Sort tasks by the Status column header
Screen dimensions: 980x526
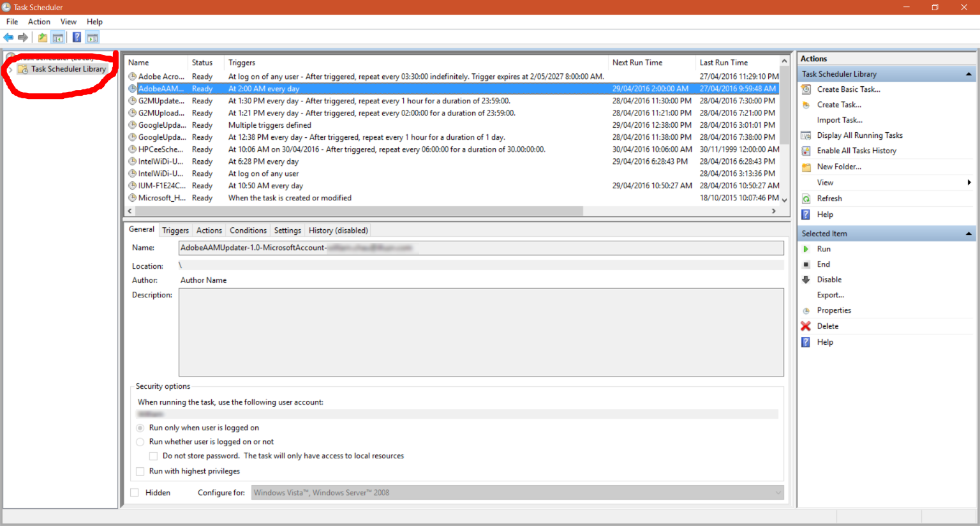(206, 63)
